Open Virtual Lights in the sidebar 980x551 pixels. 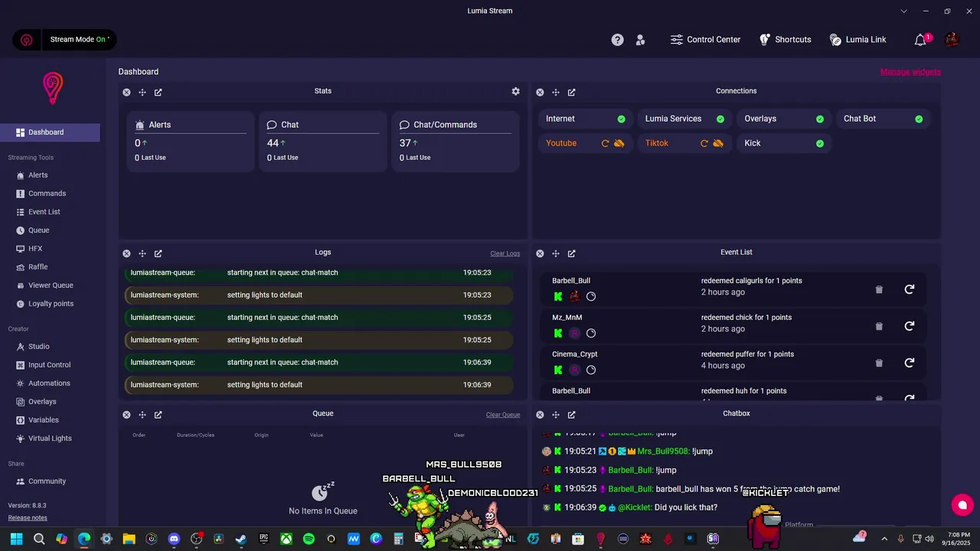pyautogui.click(x=50, y=439)
